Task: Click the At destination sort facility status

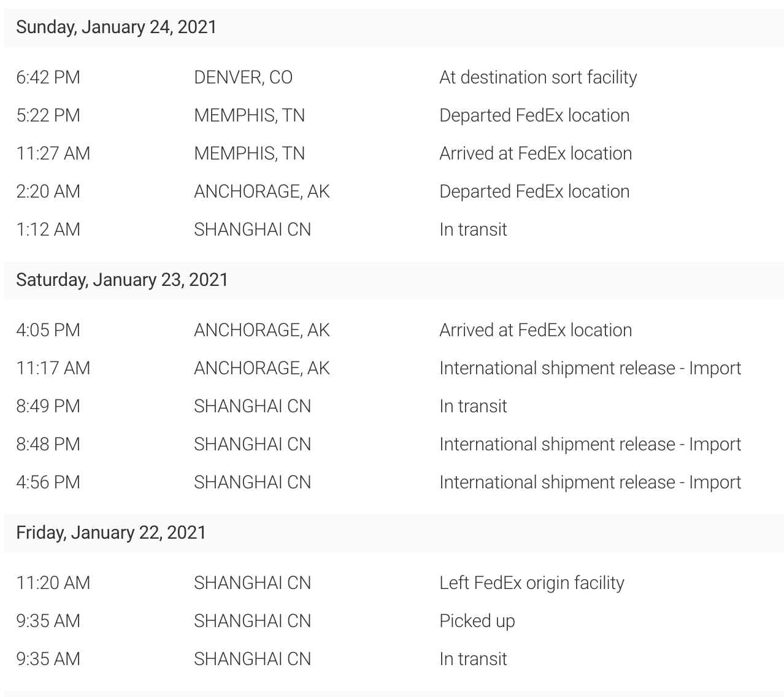Action: [x=538, y=77]
